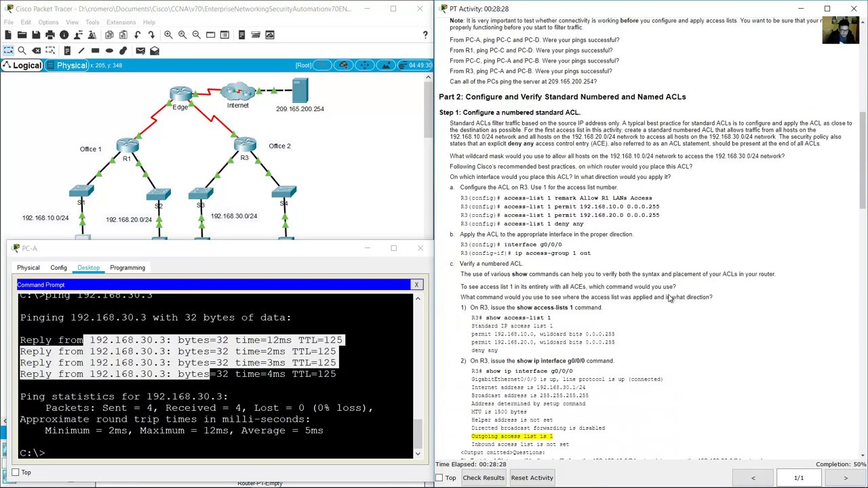
Task: Open the File menu
Action: [x=9, y=22]
